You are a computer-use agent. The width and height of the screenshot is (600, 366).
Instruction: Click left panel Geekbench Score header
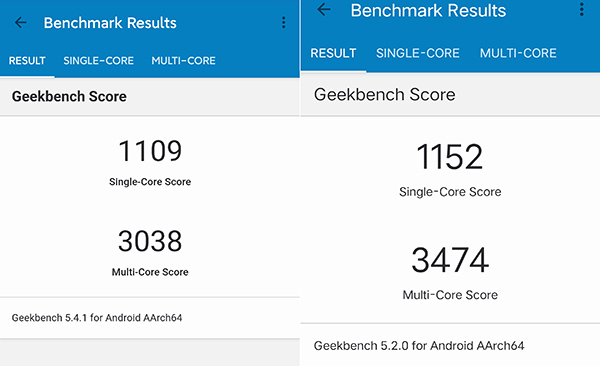click(x=69, y=96)
